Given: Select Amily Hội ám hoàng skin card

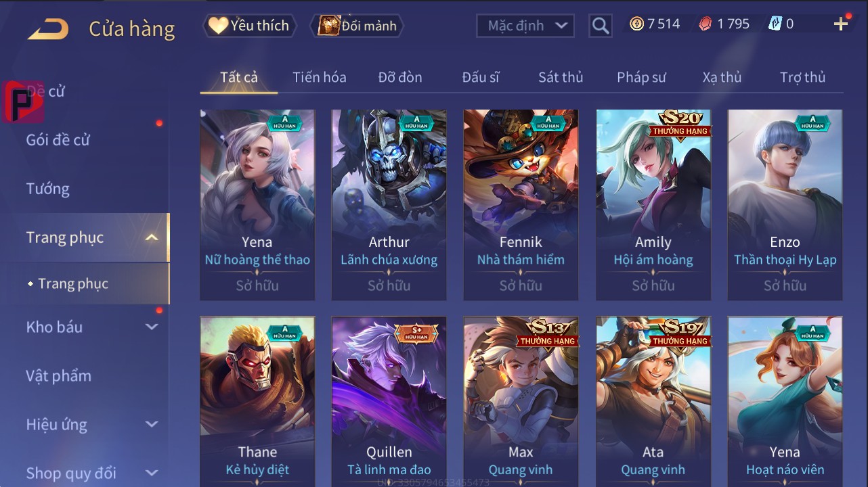Looking at the screenshot, I should click(x=653, y=205).
